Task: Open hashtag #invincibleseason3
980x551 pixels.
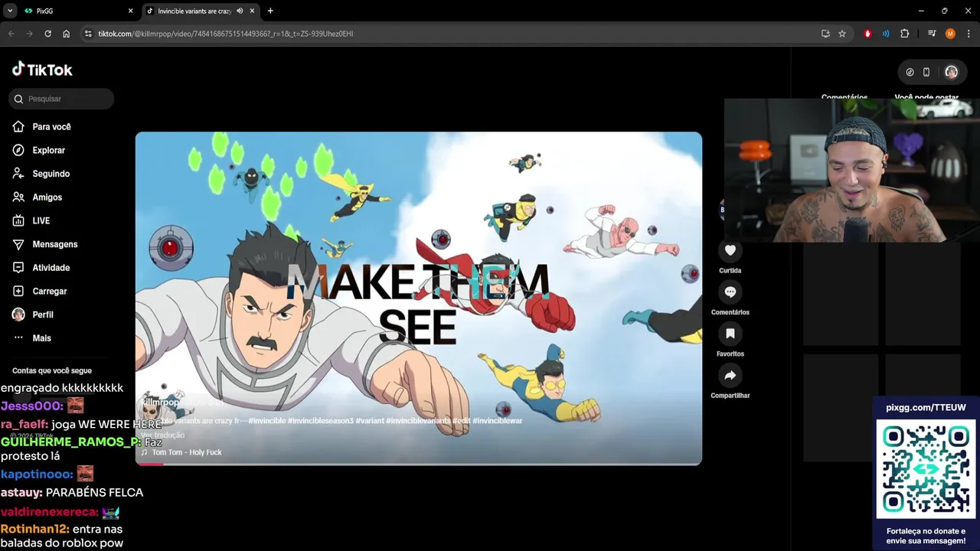Action: tap(321, 421)
